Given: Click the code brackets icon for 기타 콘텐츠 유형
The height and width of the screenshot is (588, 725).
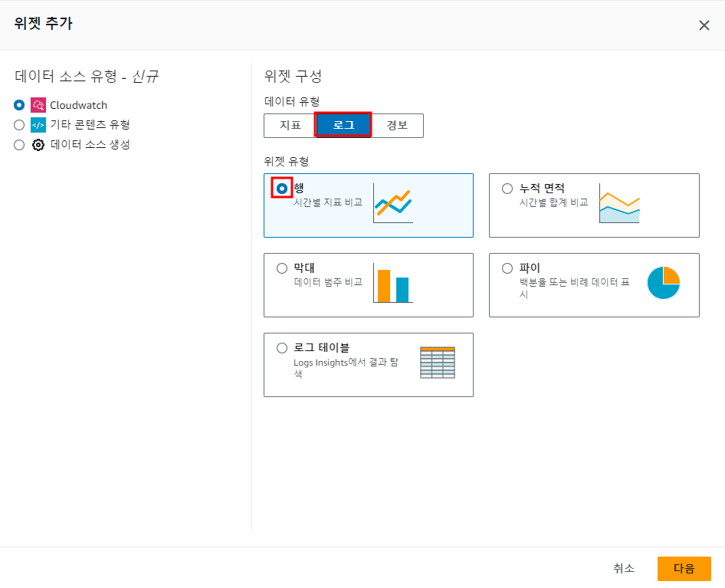Looking at the screenshot, I should click(x=38, y=125).
